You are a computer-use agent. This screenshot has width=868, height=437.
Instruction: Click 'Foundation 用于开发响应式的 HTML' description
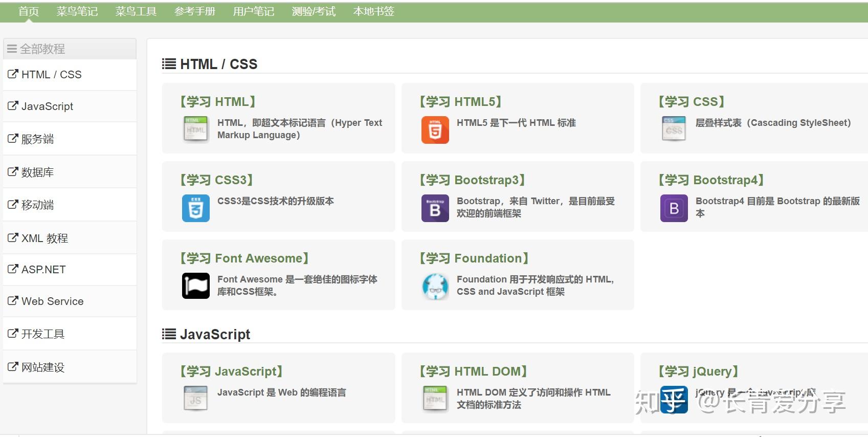click(535, 286)
